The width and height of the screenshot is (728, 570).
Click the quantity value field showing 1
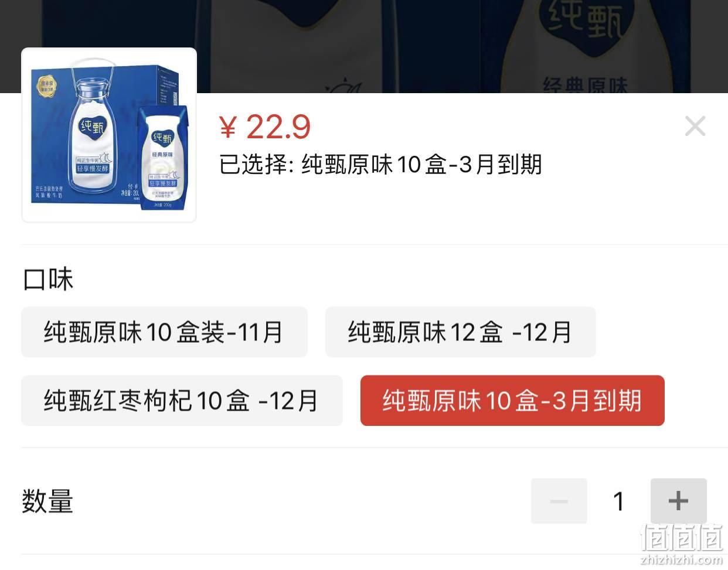point(618,501)
